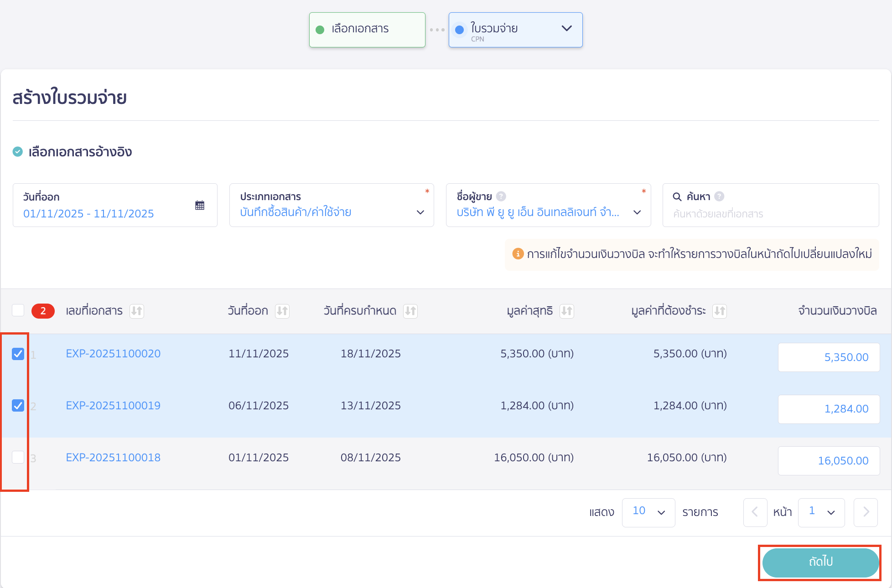Click the document number search field

pyautogui.click(x=771, y=214)
